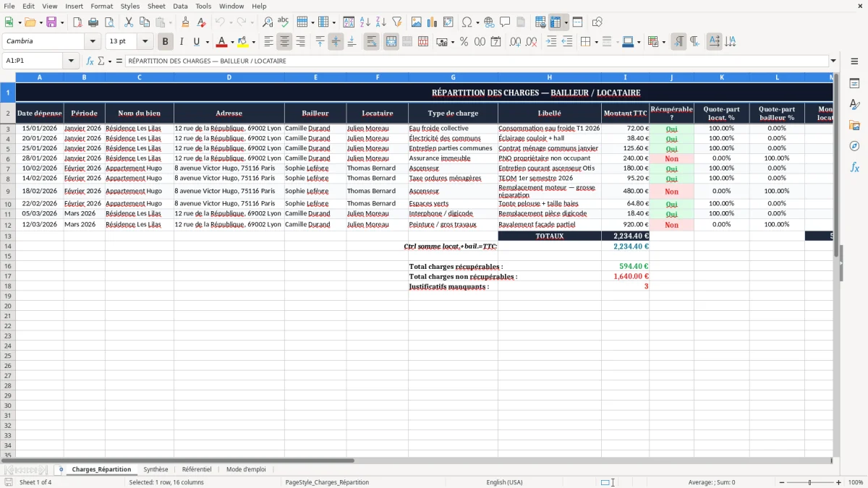This screenshot has height=488, width=868.
Task: Open sidebar Navigator compass icon
Action: click(x=854, y=146)
